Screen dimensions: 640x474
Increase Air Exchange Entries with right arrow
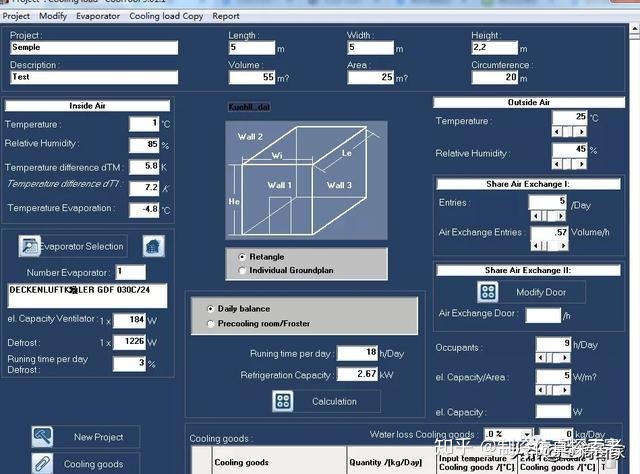[563, 245]
